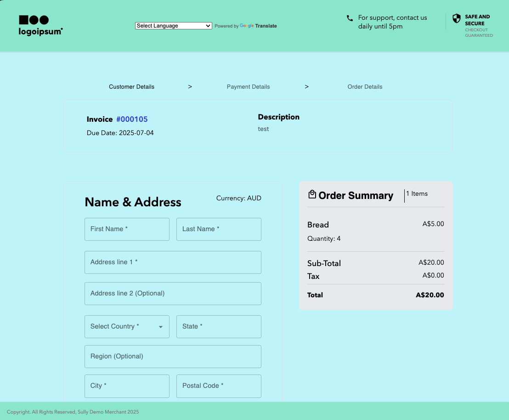This screenshot has width=509, height=420.
Task: Click the Address line 1 field
Action: pyautogui.click(x=173, y=262)
